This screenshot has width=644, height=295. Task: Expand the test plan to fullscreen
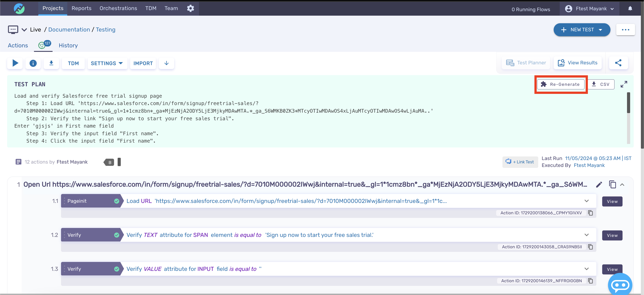pyautogui.click(x=624, y=84)
